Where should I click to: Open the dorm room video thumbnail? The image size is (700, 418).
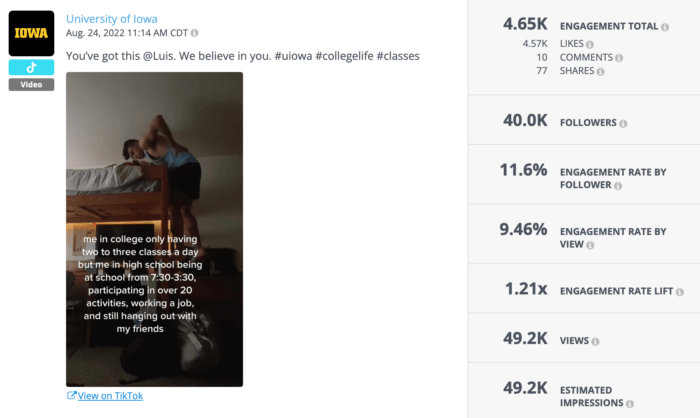(x=154, y=228)
